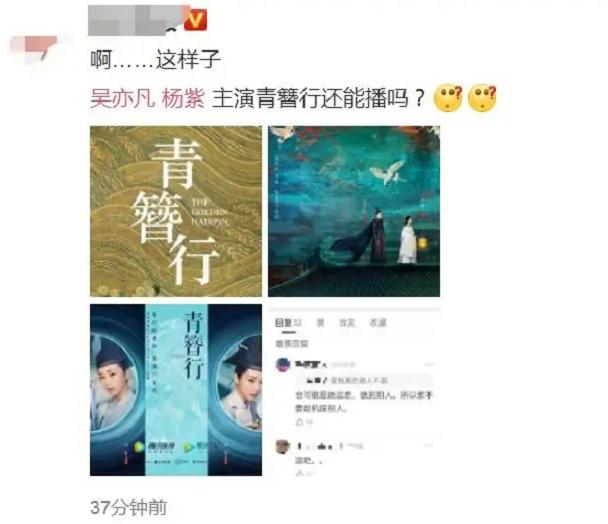The height and width of the screenshot is (524, 608).
Task: Open the blue 青簪行 character poster thumbnail
Action: (176, 390)
